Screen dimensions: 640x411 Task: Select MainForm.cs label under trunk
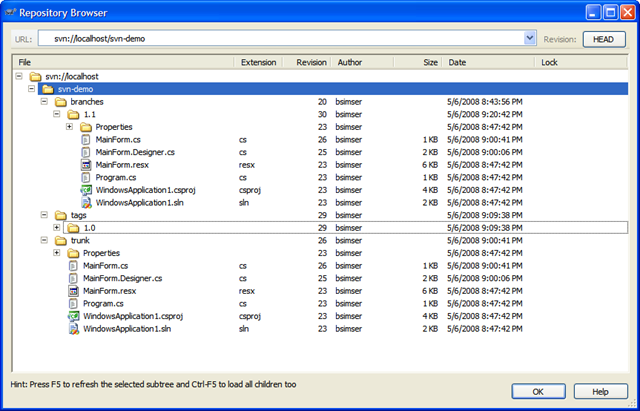click(106, 266)
